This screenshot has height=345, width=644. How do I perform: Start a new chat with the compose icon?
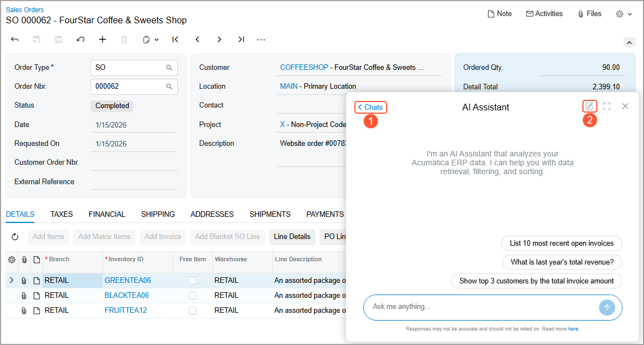tap(589, 106)
